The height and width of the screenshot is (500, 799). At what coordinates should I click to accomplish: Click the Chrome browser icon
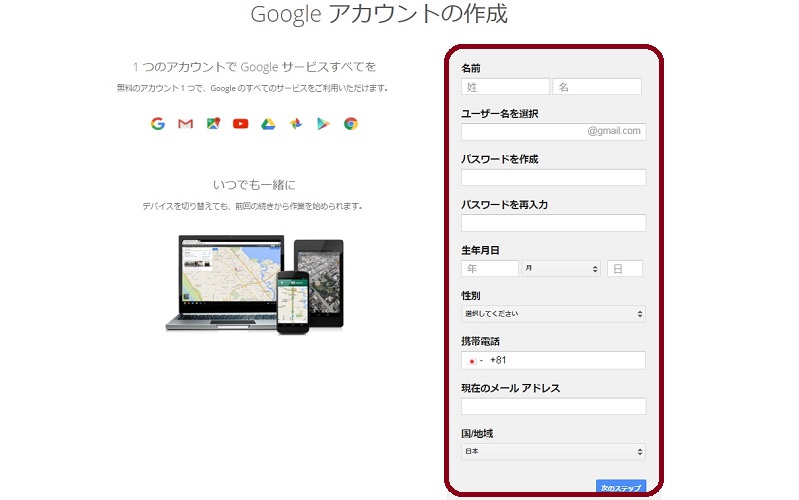point(351,123)
